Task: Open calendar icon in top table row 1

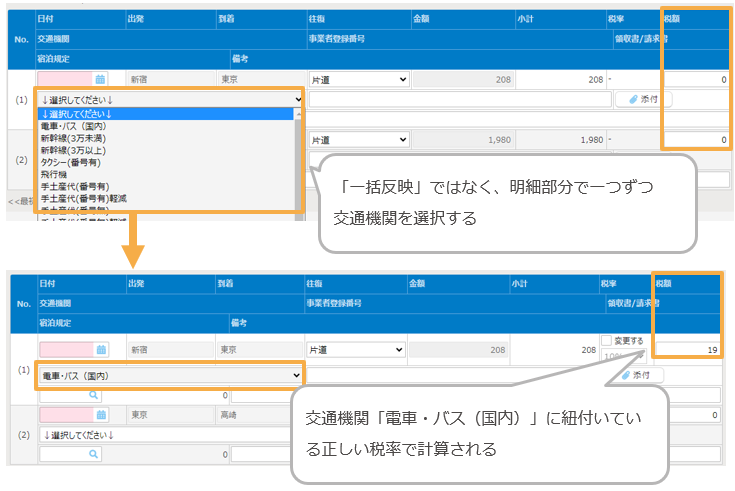Action: [100, 79]
